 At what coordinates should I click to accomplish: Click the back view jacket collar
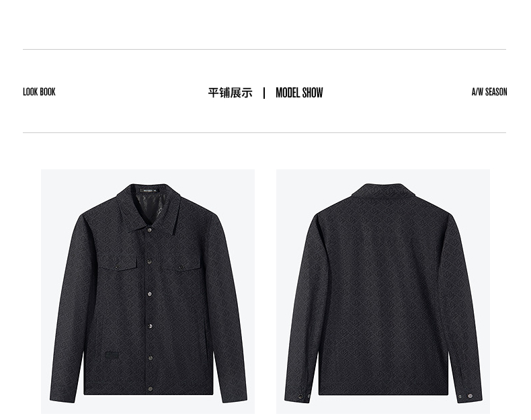(382, 192)
